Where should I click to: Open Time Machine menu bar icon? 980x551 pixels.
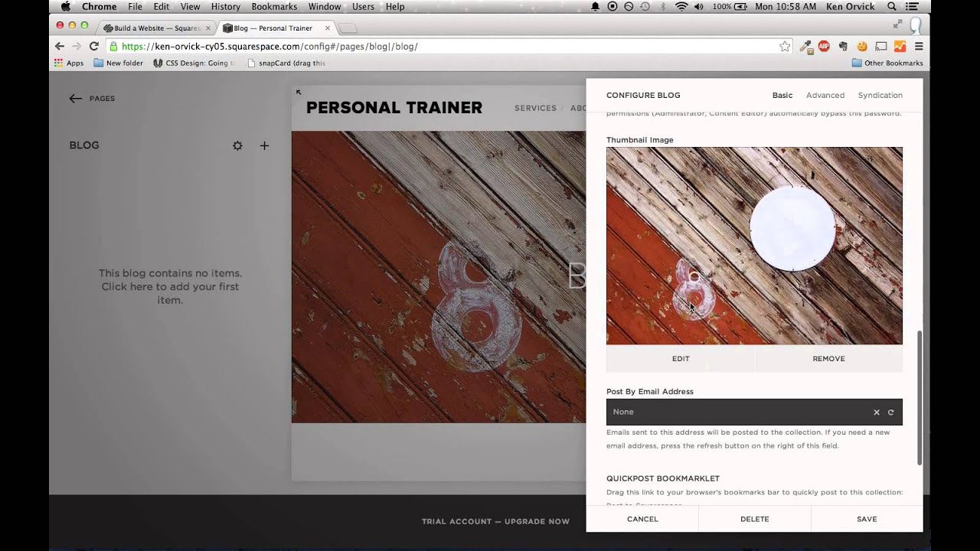pyautogui.click(x=645, y=6)
